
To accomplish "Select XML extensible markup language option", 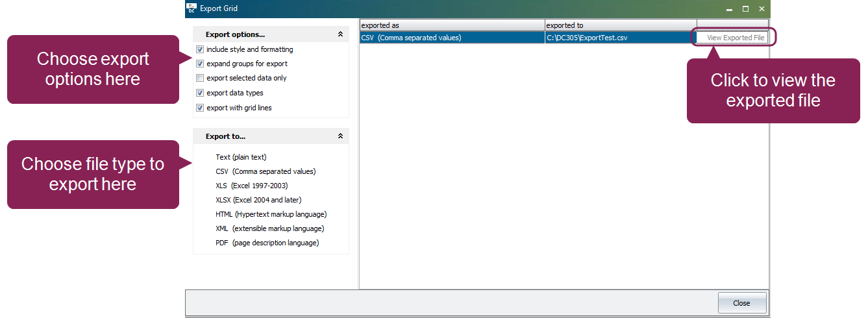I will coord(269,228).
